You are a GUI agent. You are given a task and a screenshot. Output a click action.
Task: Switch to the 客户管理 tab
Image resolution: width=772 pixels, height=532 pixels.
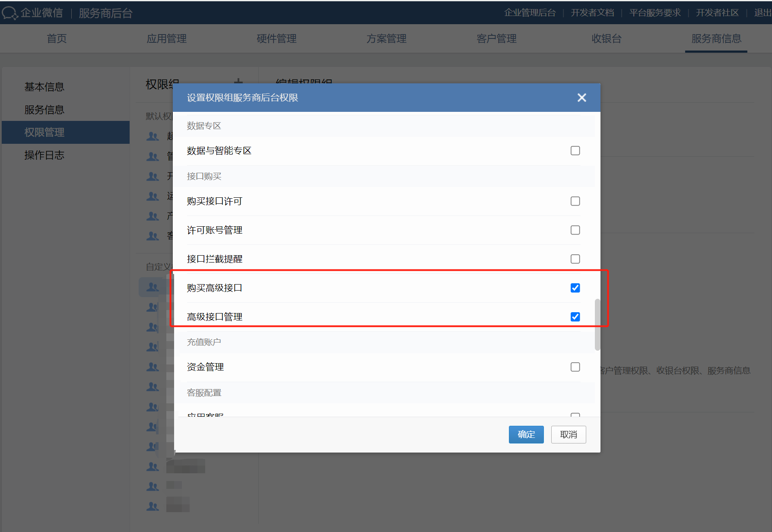point(496,39)
